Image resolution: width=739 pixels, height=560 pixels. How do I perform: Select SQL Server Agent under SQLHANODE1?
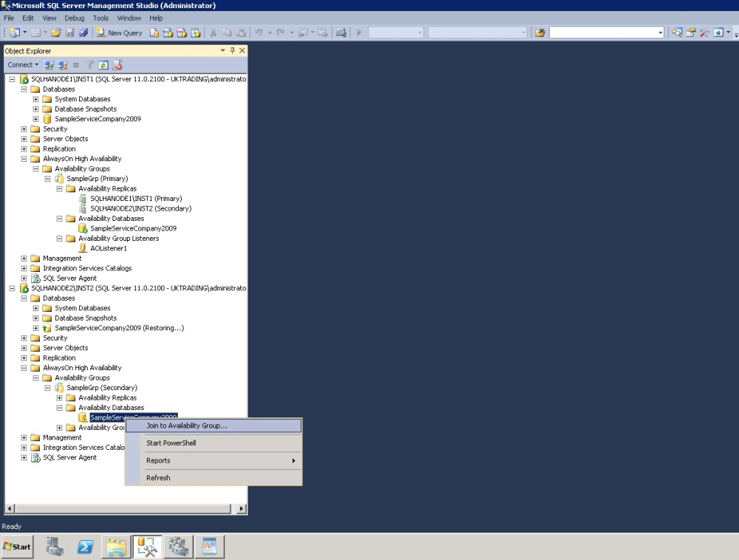tap(69, 279)
